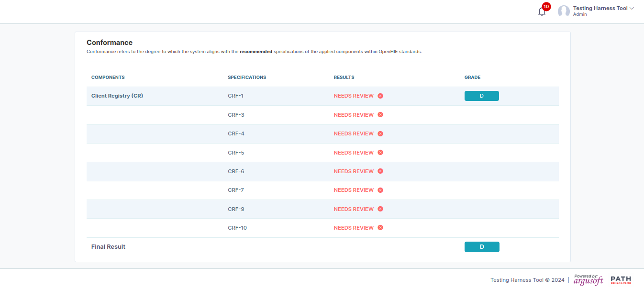Click NEEDS REVIEW result for CRF-4
The height and width of the screenshot is (289, 644).
point(354,133)
